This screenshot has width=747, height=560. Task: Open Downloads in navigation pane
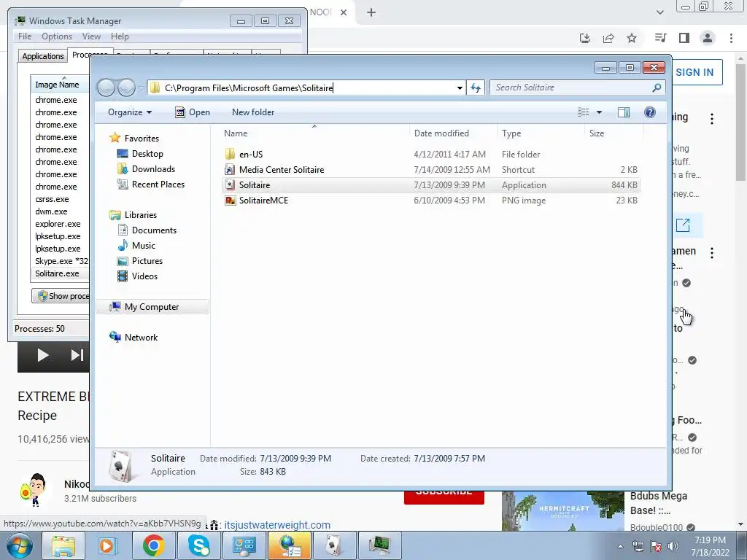153,169
